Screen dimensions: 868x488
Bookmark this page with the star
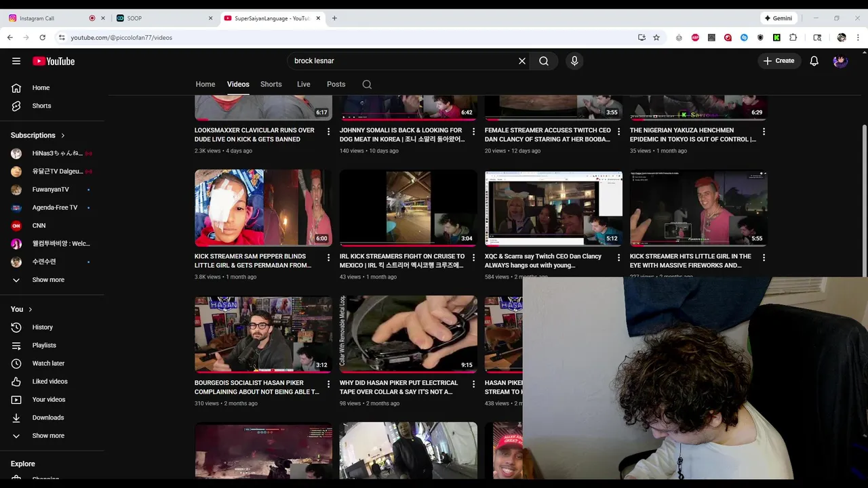pyautogui.click(x=656, y=38)
